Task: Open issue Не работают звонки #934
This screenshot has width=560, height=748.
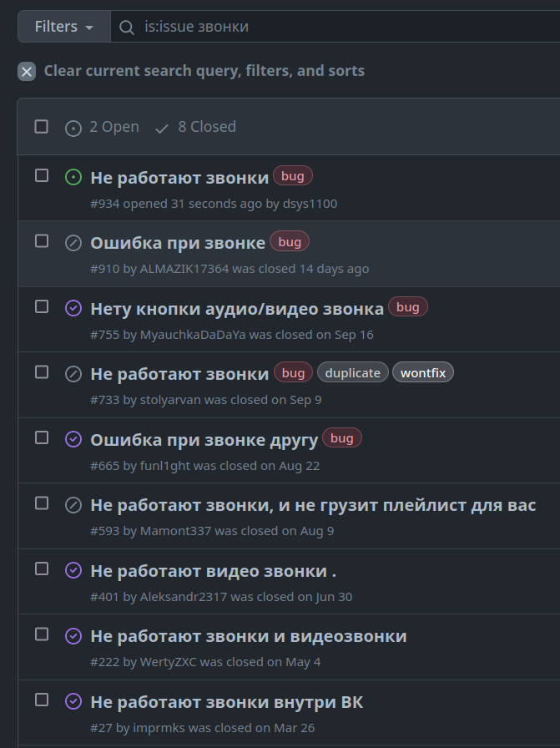Action: click(178, 177)
